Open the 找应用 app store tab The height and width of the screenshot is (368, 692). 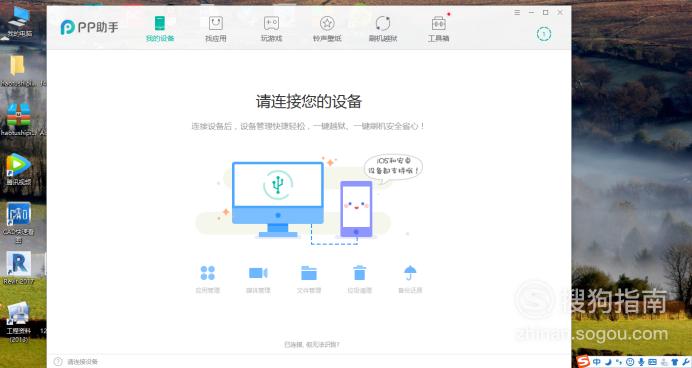click(215, 29)
